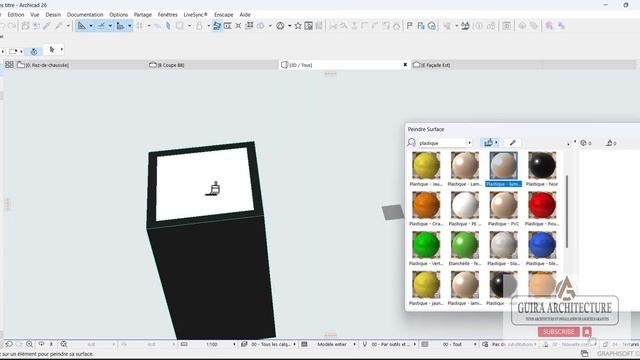Select the orange Plastique - Ora... sphere

[x=426, y=205]
